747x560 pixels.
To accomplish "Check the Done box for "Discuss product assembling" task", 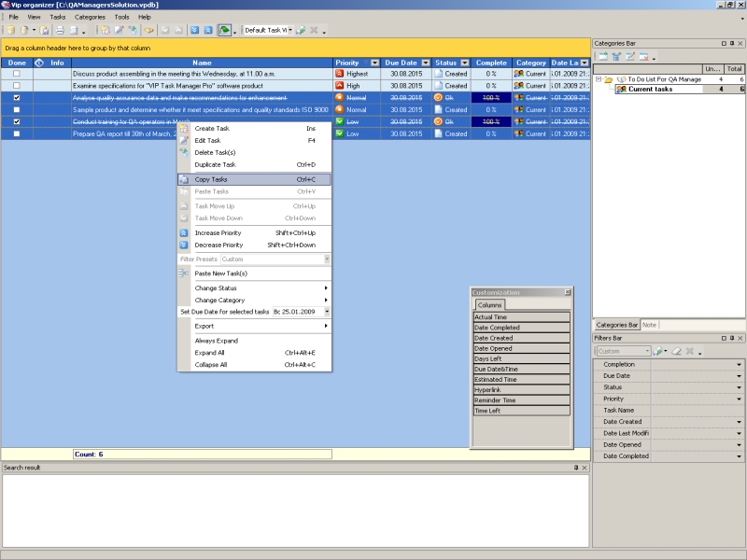I will click(16, 73).
